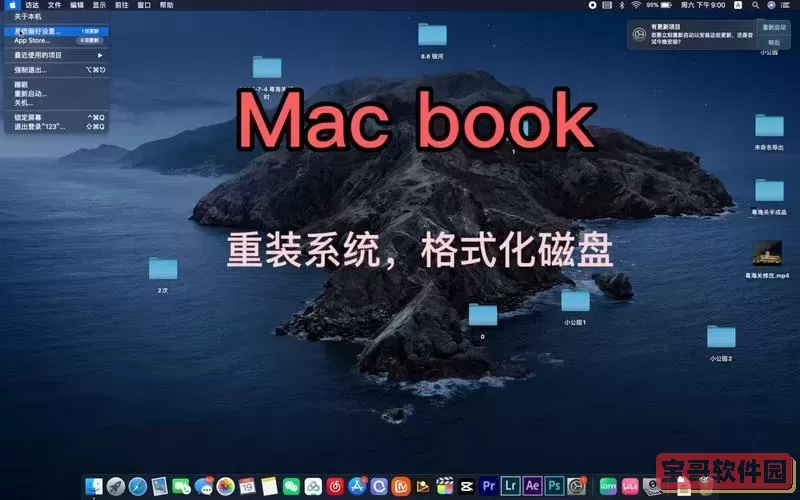This screenshot has height=500, width=800.
Task: Open the pink Bilibili Dock icon
Action: (630, 486)
